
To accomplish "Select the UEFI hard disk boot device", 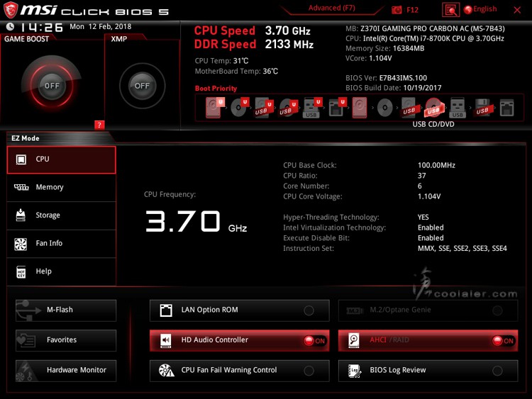I will (214, 108).
